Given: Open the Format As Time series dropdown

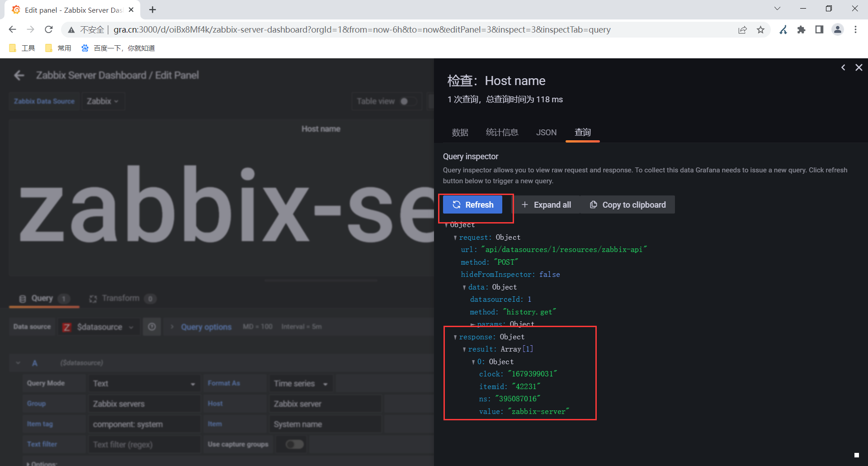Looking at the screenshot, I should [x=301, y=384].
